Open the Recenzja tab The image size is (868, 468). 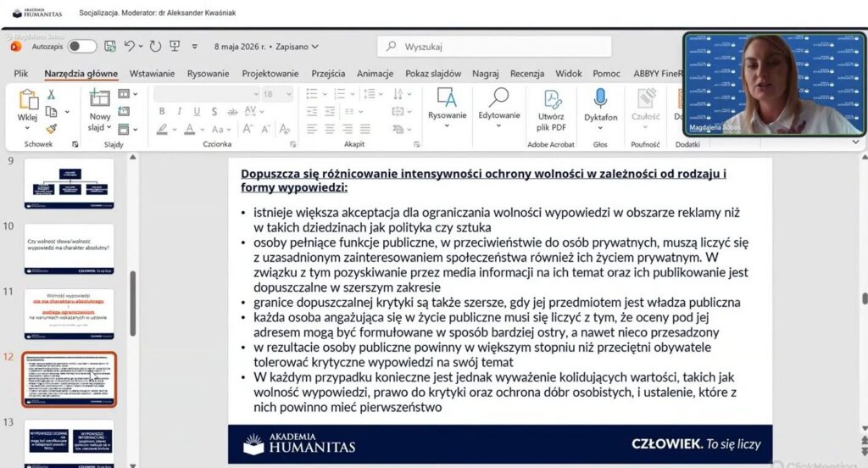pos(527,74)
